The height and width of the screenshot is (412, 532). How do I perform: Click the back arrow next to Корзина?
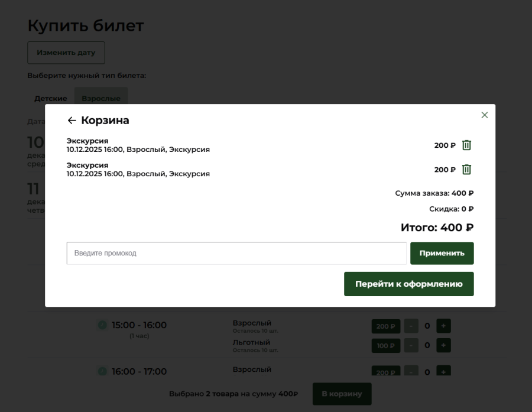72,121
